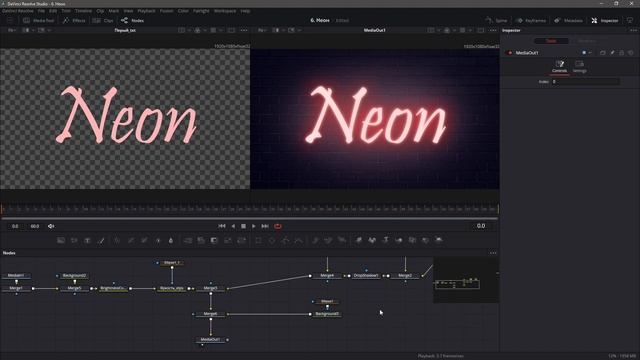The height and width of the screenshot is (360, 640).
Task: Add a Background node from toolbar
Action: coord(61,240)
